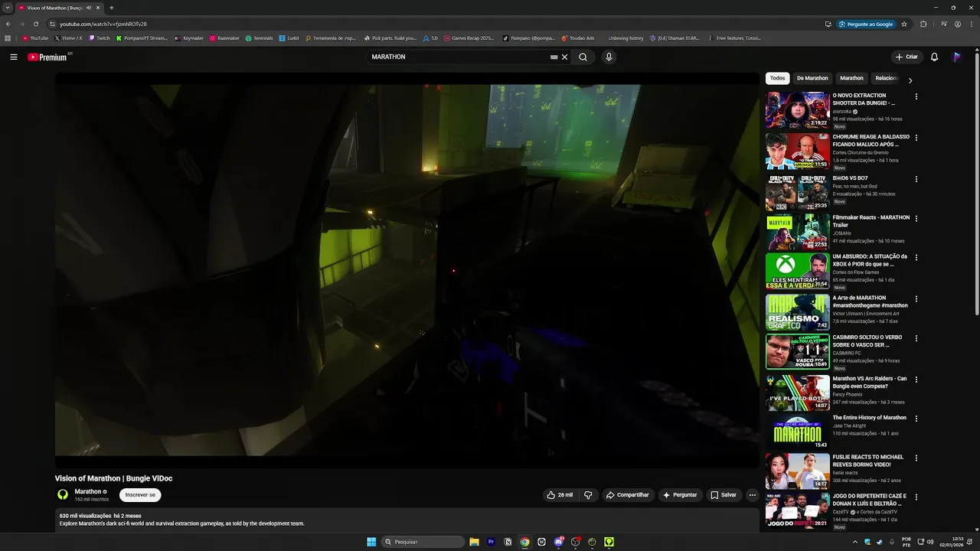Screen dimensions: 980x551
Task: Clear the MARATHON search text
Action: pyautogui.click(x=565, y=57)
